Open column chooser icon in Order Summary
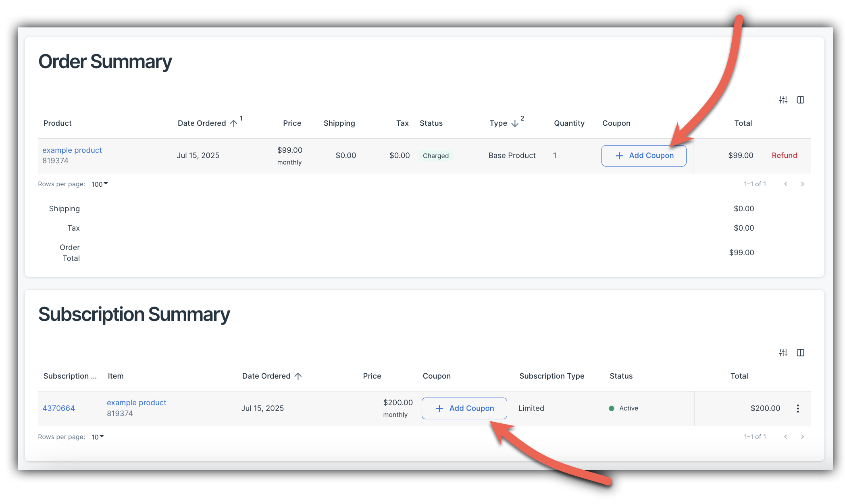The height and width of the screenshot is (504, 845). click(801, 100)
